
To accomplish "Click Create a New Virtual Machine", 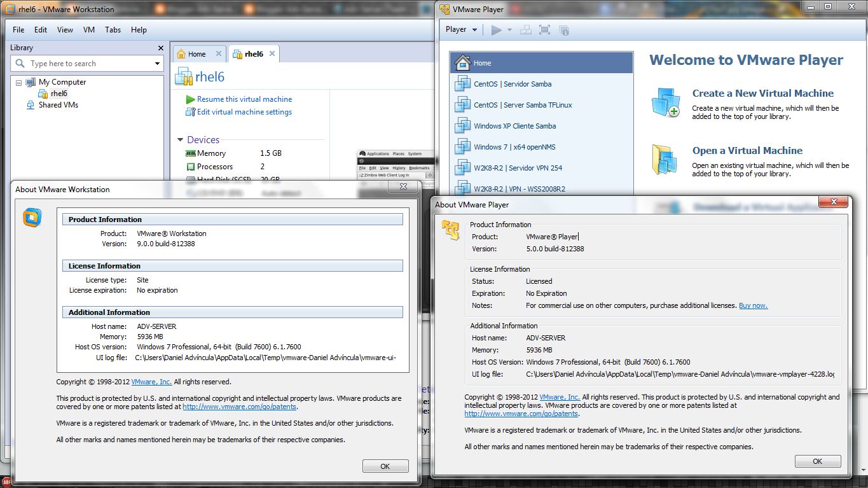I will click(x=762, y=93).
